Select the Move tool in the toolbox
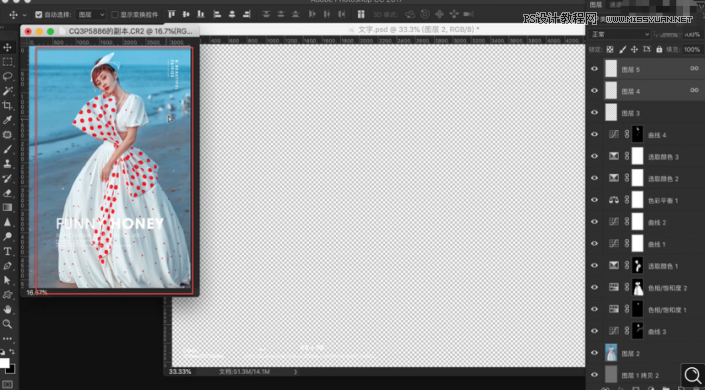 tap(8, 47)
